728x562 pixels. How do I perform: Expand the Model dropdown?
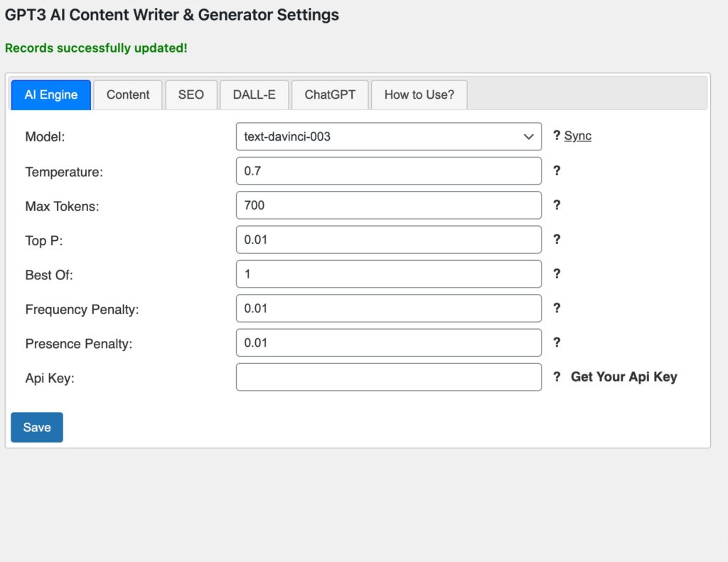[389, 136]
